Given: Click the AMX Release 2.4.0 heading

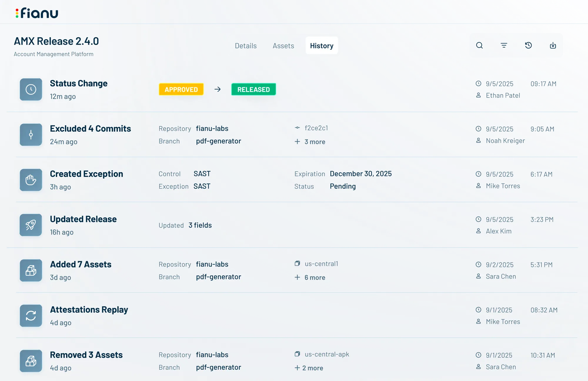Looking at the screenshot, I should [x=56, y=41].
